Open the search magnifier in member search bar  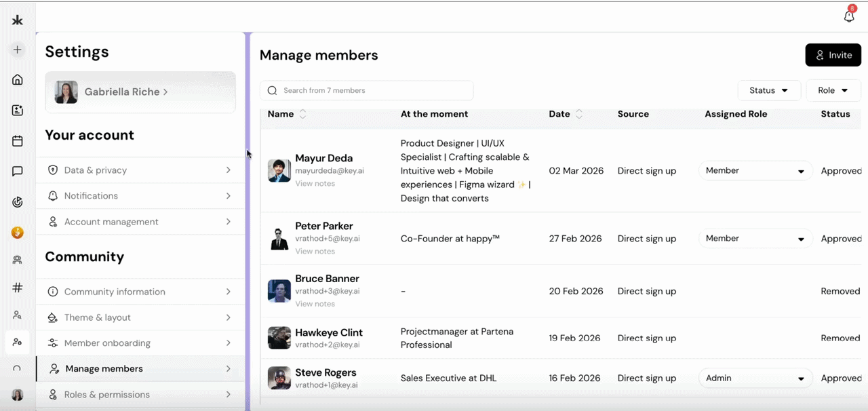click(x=272, y=90)
